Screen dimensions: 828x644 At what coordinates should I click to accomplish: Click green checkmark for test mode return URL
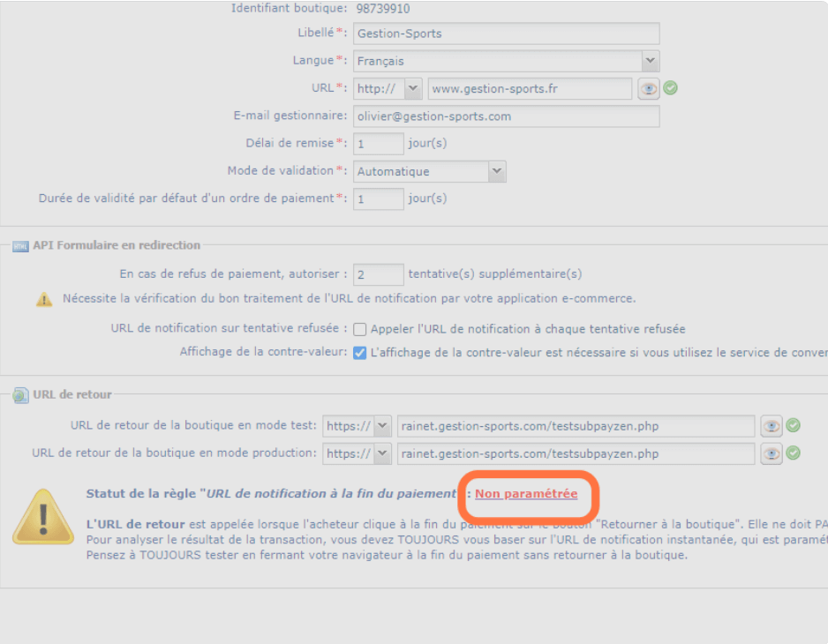794,426
